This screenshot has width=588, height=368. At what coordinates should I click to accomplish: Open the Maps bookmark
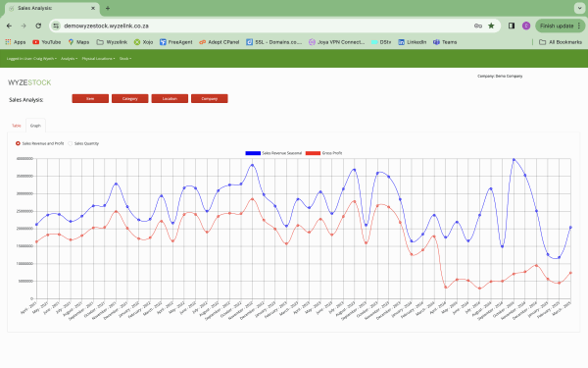[78, 42]
